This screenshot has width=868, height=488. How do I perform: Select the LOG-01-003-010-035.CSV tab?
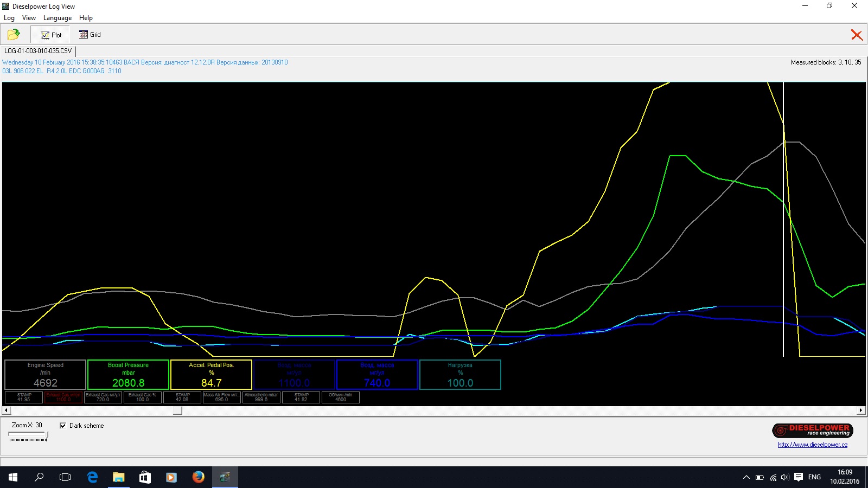tap(38, 51)
